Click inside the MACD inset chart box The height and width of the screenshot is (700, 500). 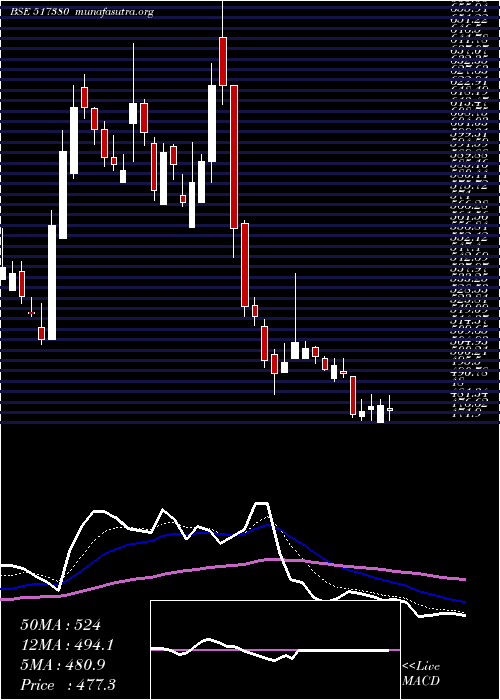275,650
